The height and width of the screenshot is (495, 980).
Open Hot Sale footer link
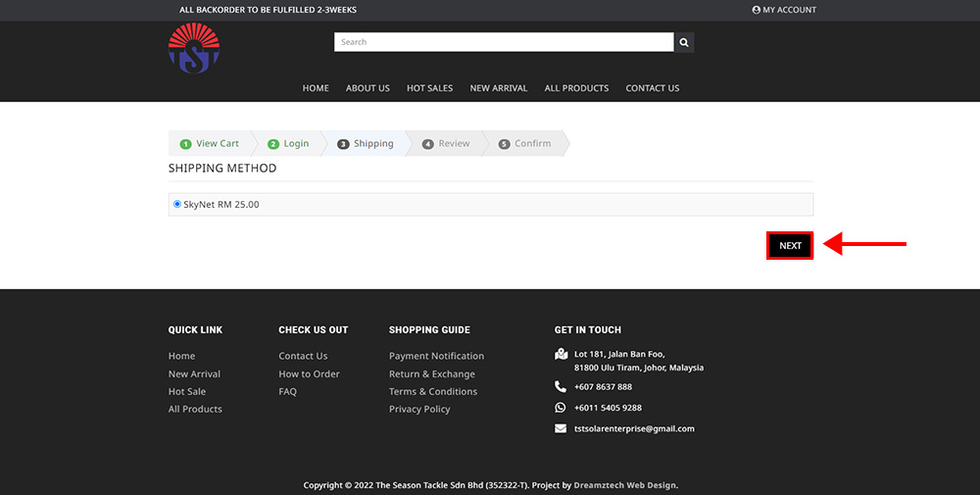point(187,391)
